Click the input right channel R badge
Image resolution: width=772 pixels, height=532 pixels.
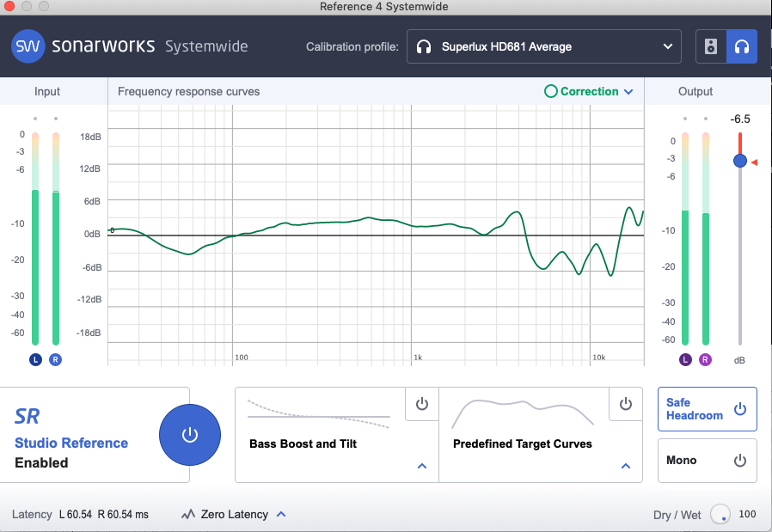point(56,360)
